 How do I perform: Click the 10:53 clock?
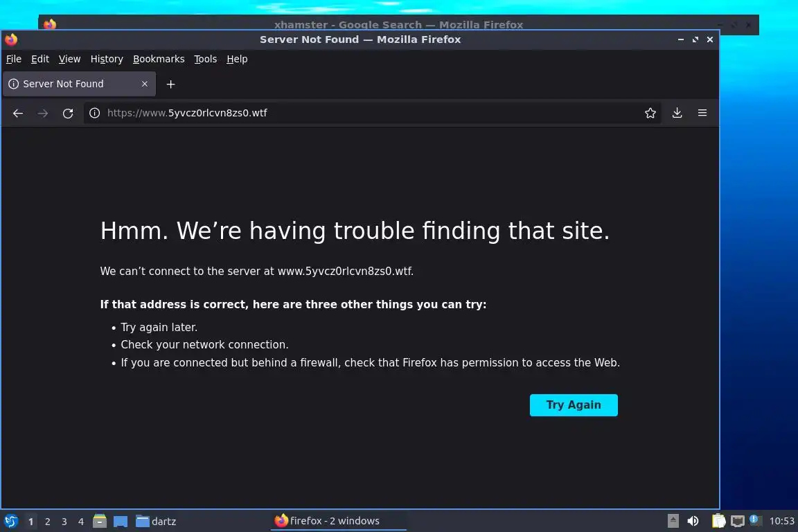click(x=781, y=522)
